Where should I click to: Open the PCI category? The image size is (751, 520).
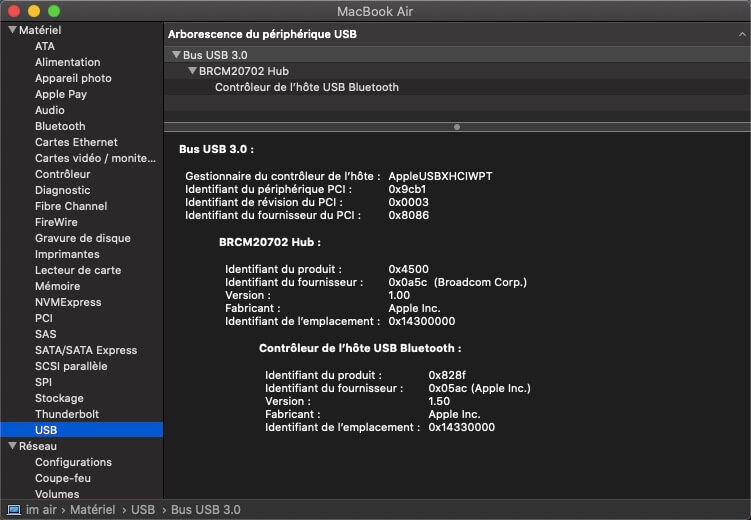coord(44,318)
